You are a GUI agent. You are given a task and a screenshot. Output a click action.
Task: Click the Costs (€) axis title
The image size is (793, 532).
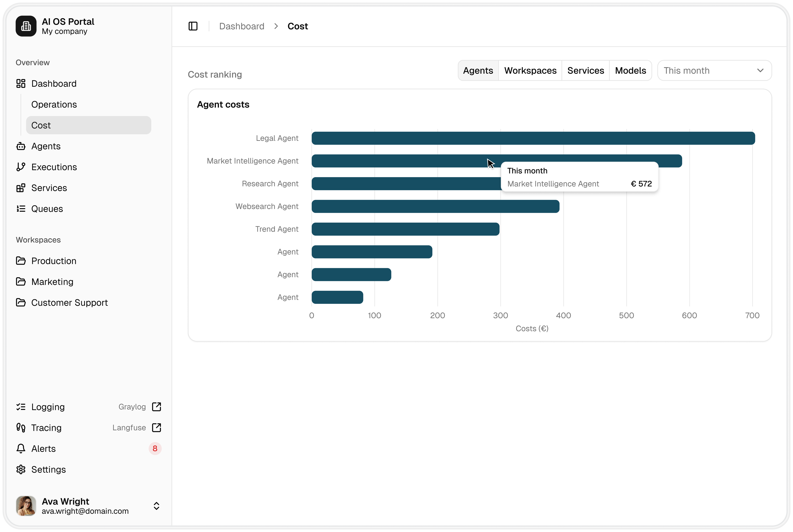tap(532, 328)
